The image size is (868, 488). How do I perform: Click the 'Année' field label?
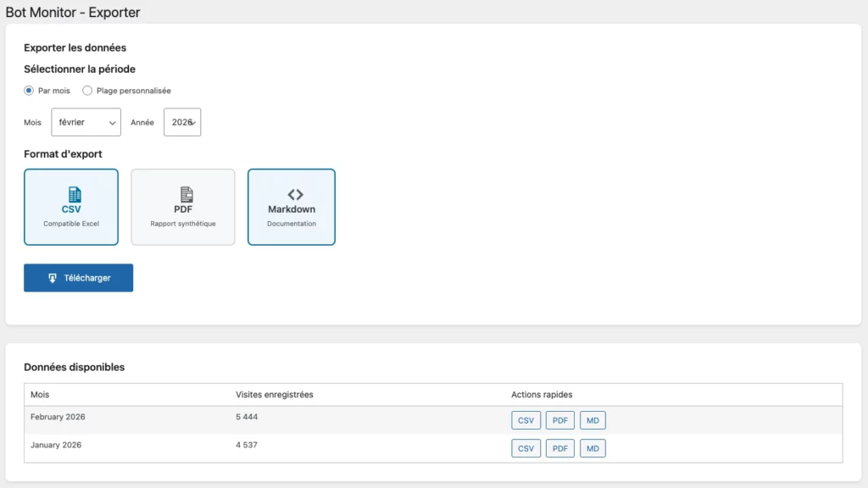[x=142, y=122]
